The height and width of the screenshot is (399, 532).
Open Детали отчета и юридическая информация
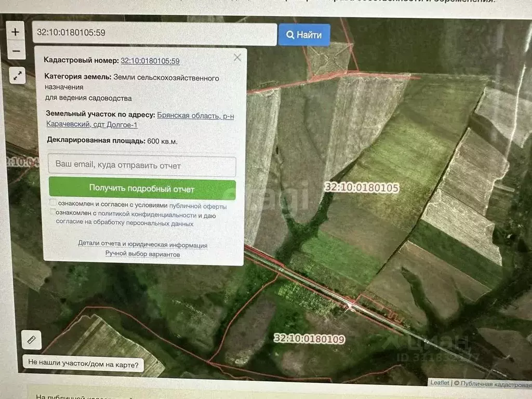click(142, 244)
